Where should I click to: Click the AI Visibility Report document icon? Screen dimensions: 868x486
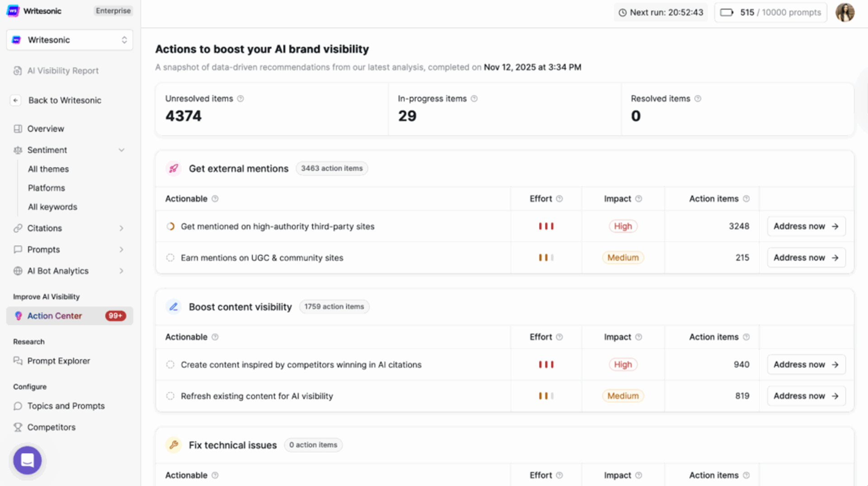click(x=18, y=71)
